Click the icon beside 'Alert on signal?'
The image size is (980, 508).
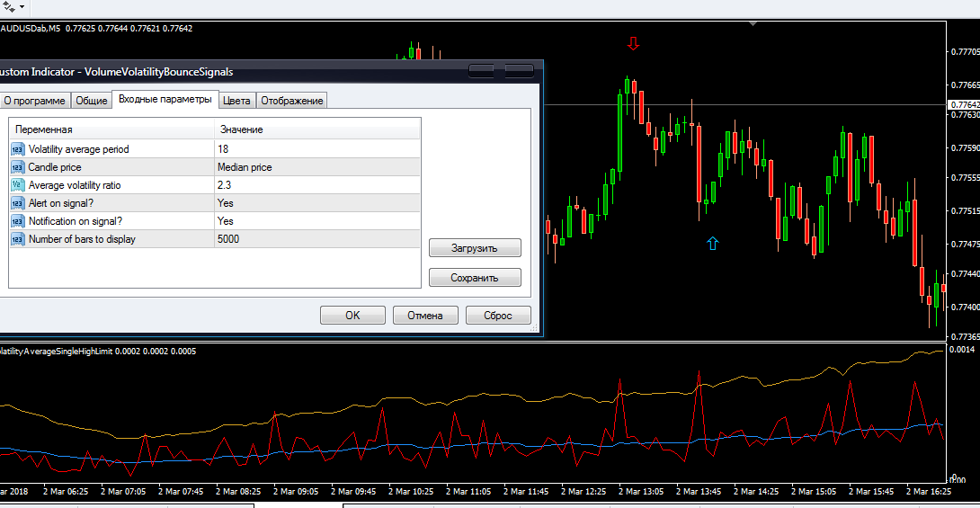click(x=17, y=203)
